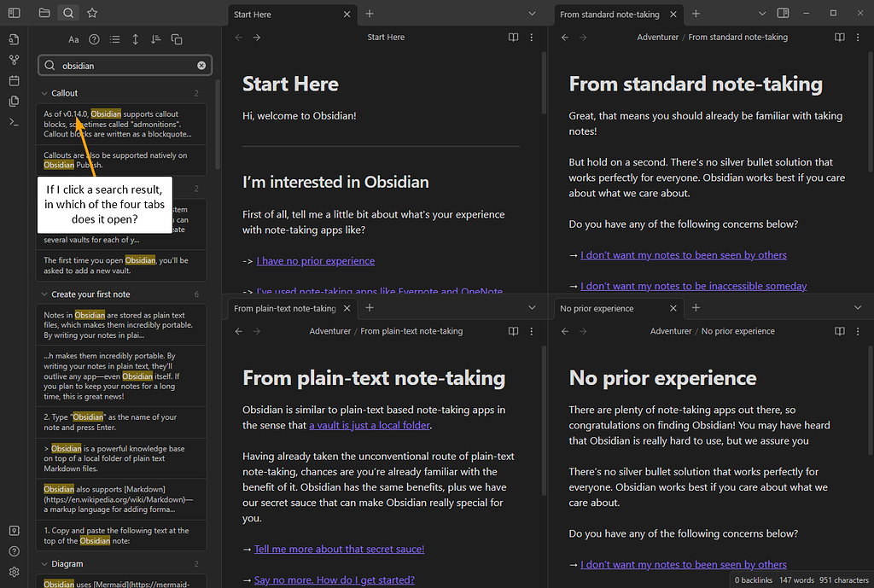Open today's daily note via calendar icon
This screenshot has height=588, width=874.
(14, 80)
